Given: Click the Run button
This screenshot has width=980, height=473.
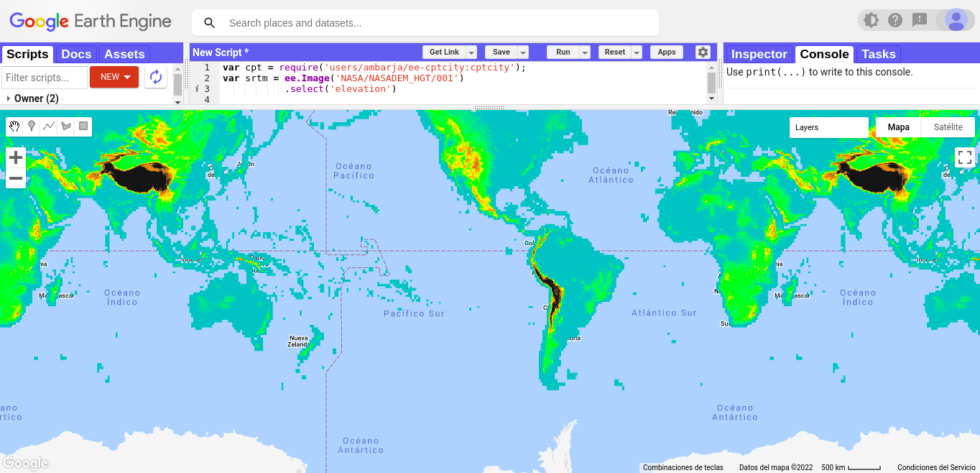Looking at the screenshot, I should click(x=563, y=52).
